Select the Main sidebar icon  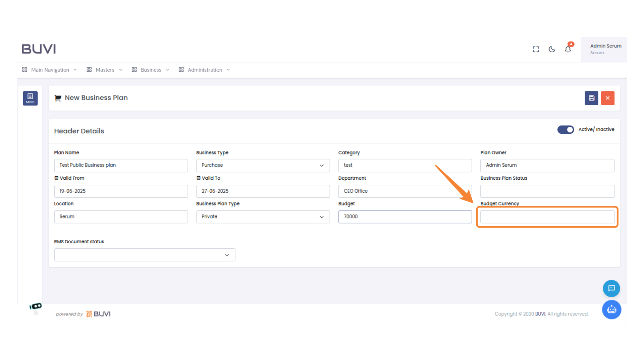pyautogui.click(x=30, y=98)
